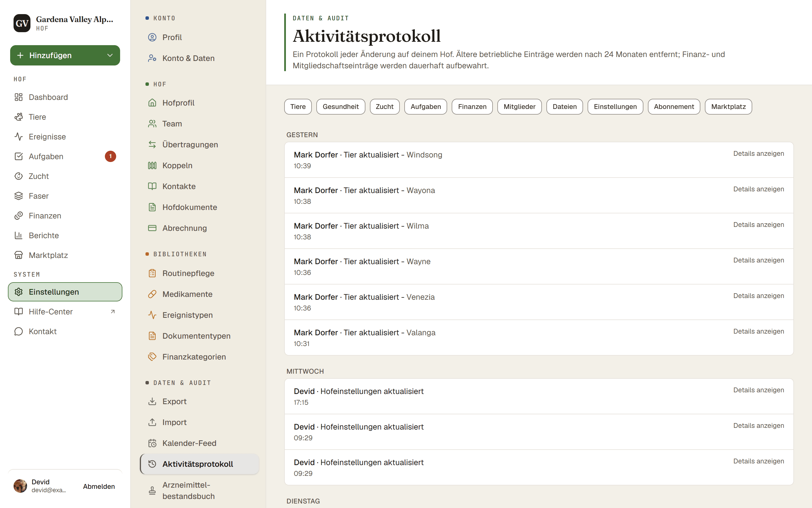
Task: Click the Valanga animal name
Action: click(x=421, y=333)
